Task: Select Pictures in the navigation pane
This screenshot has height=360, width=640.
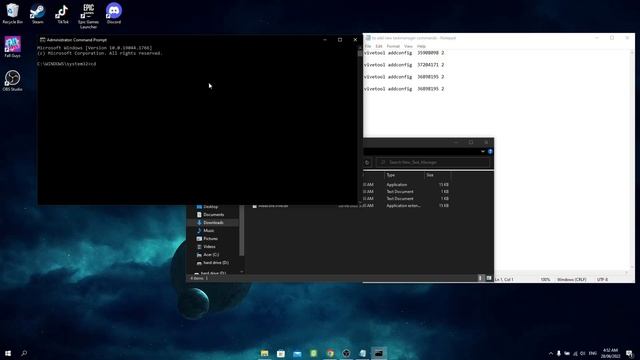Action: 210,239
